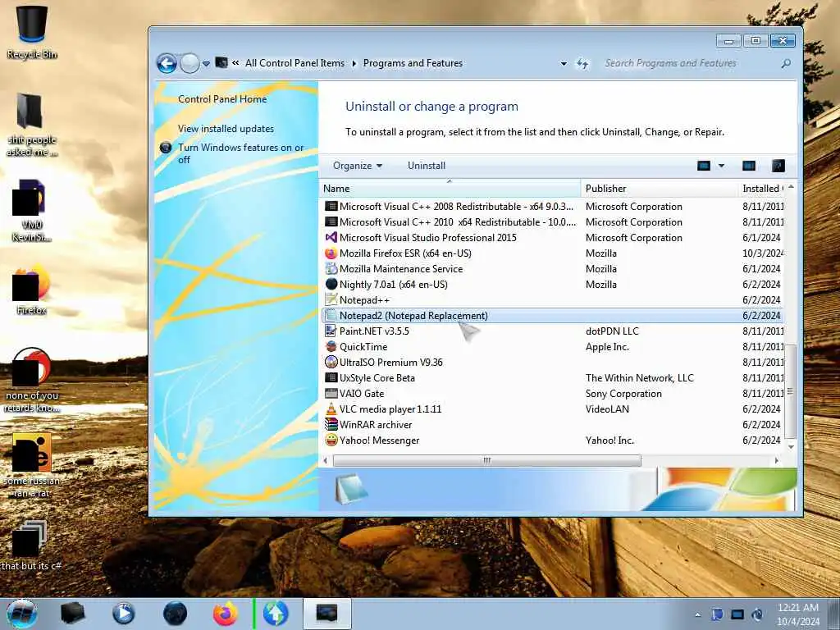
Task: Select the VAIO Gate icon
Action: pyautogui.click(x=331, y=393)
